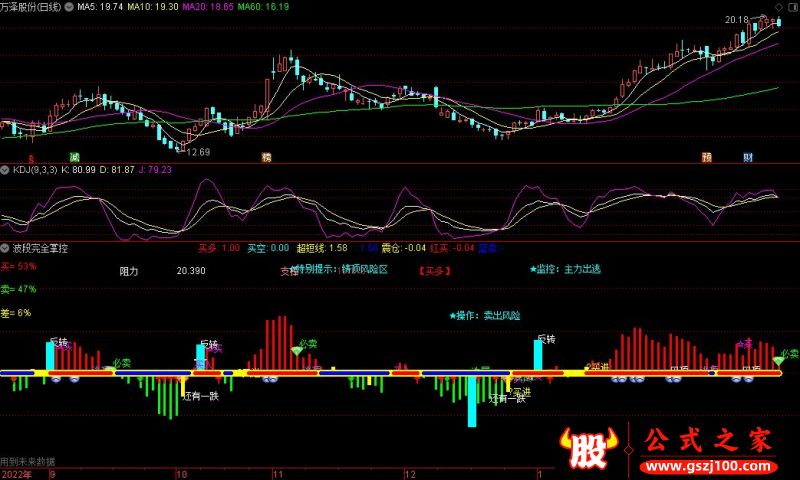
Task: Click the 波段完全掌控 indicator name
Action: pos(38,247)
